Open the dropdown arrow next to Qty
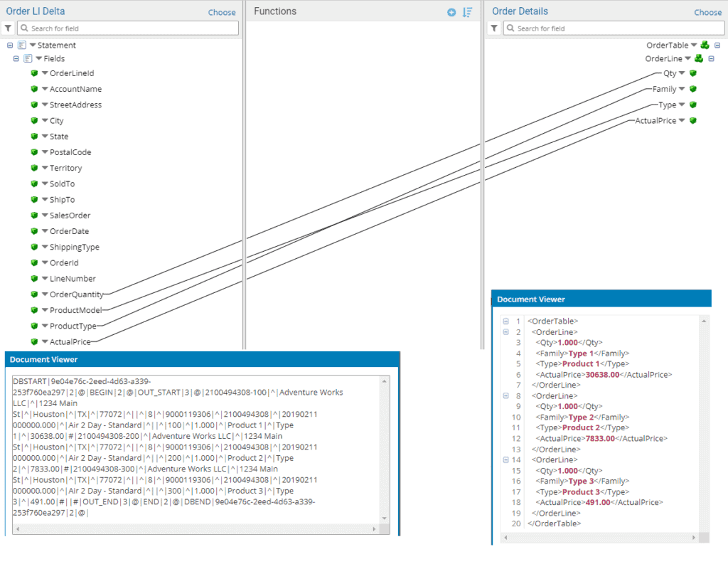728x564 pixels. click(682, 73)
